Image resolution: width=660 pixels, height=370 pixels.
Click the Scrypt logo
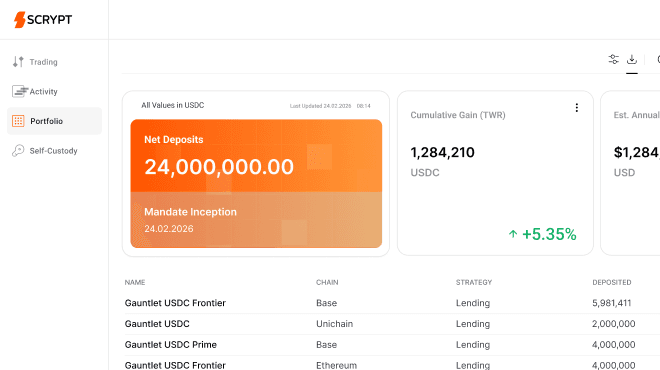tap(43, 19)
